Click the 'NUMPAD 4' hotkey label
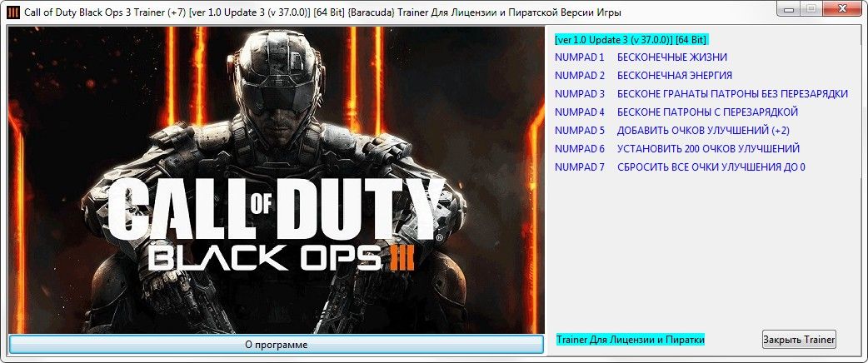 coord(580,112)
